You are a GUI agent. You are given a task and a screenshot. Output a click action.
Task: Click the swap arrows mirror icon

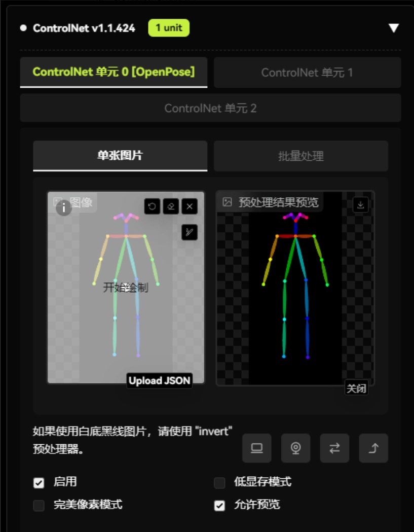point(334,448)
